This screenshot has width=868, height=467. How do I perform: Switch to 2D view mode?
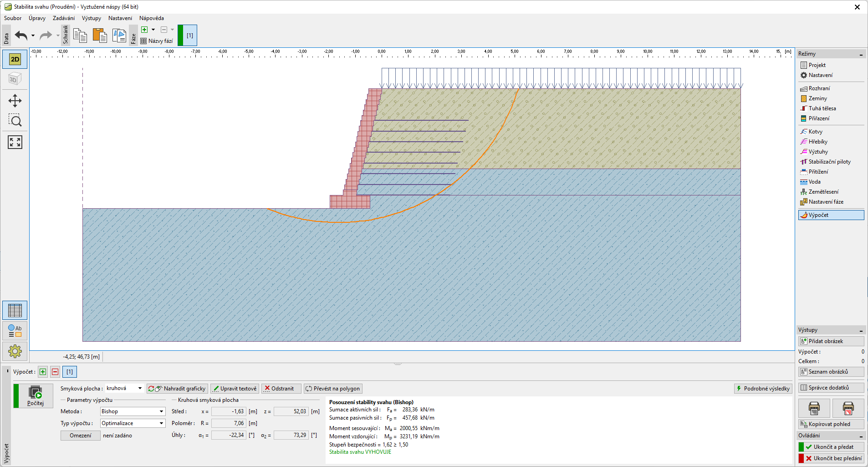point(15,59)
